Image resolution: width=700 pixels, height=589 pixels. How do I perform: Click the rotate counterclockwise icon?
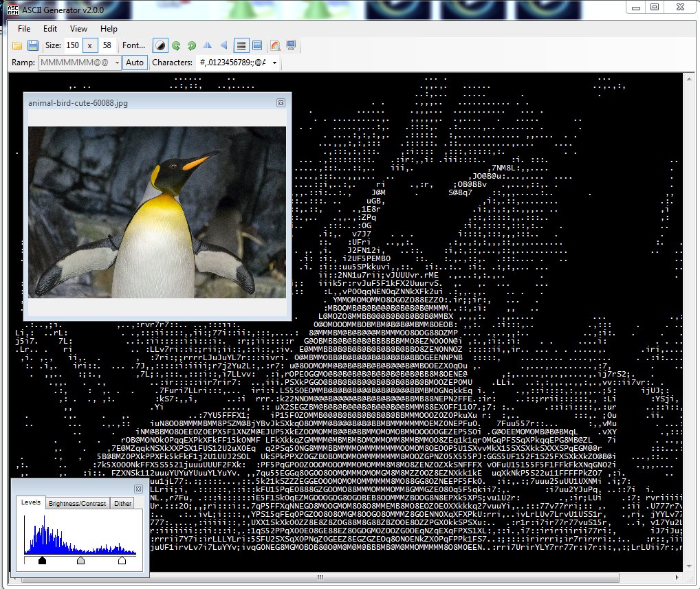pos(176,45)
